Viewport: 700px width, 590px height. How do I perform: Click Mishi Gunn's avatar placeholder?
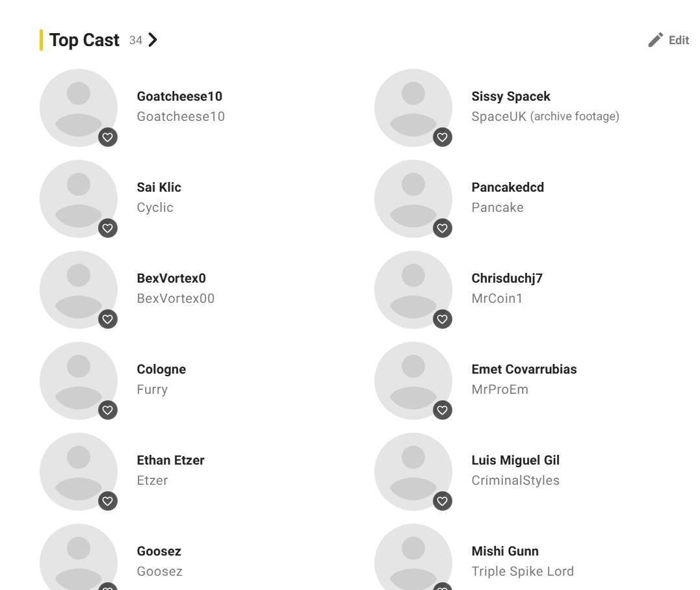pos(413,557)
